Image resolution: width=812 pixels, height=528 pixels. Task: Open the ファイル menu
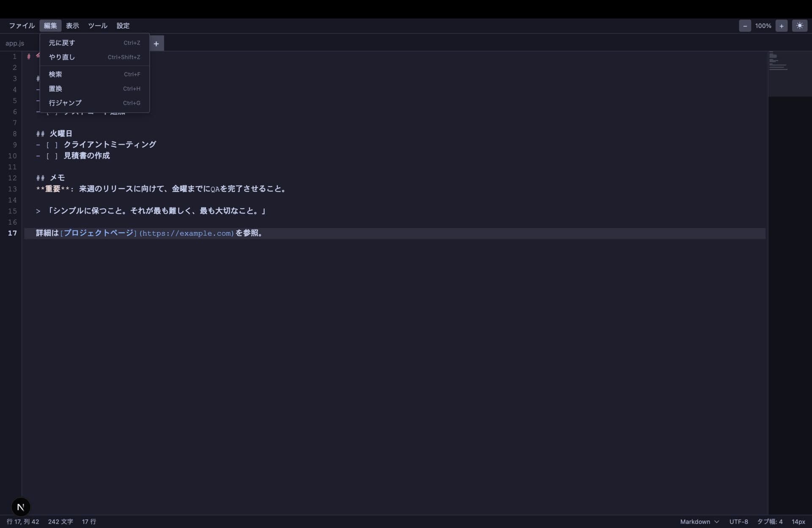(x=22, y=26)
